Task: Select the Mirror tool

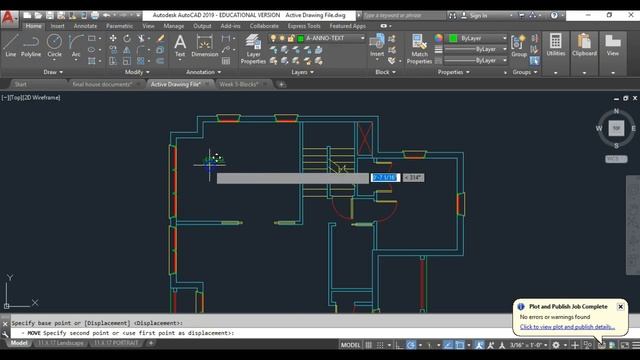Action: click(127, 50)
